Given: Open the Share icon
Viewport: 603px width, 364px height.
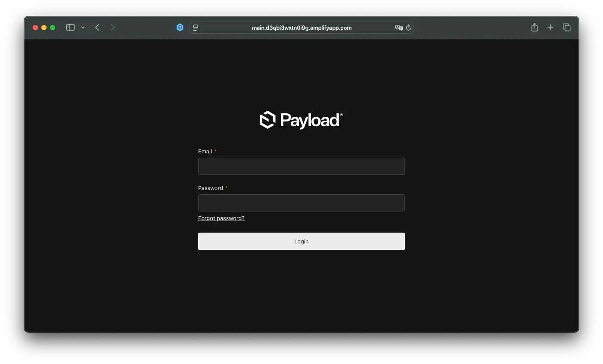Looking at the screenshot, I should [535, 27].
